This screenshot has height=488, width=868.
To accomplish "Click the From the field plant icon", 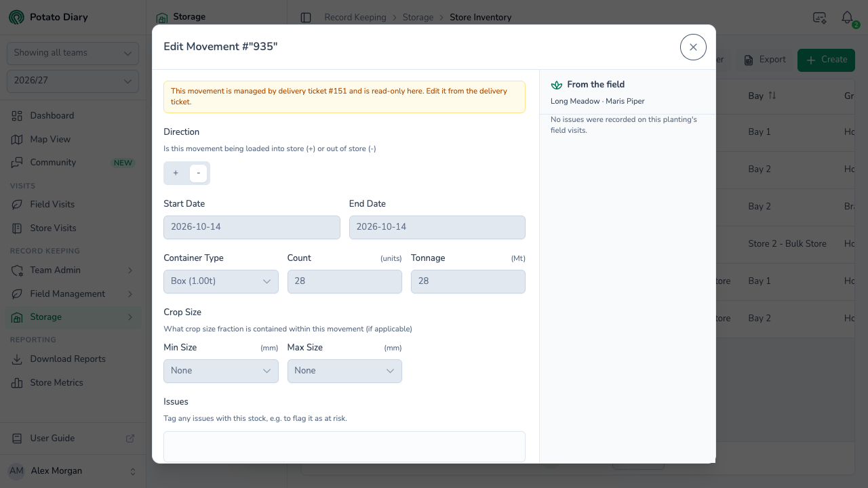I will point(557,85).
